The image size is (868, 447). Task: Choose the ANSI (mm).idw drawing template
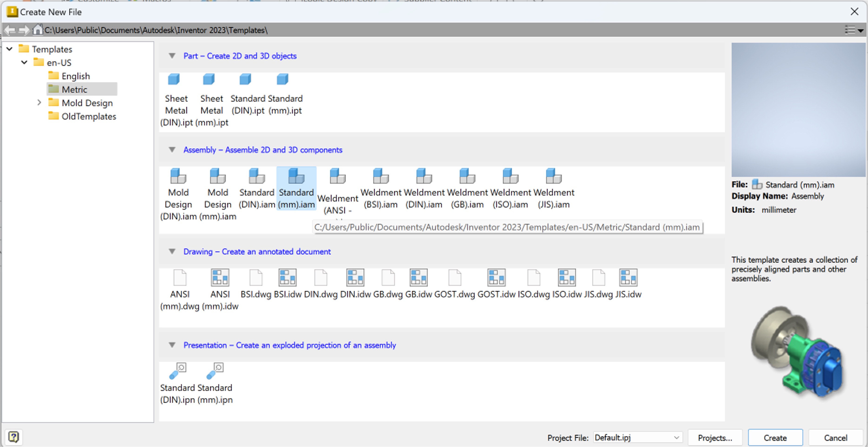click(220, 290)
